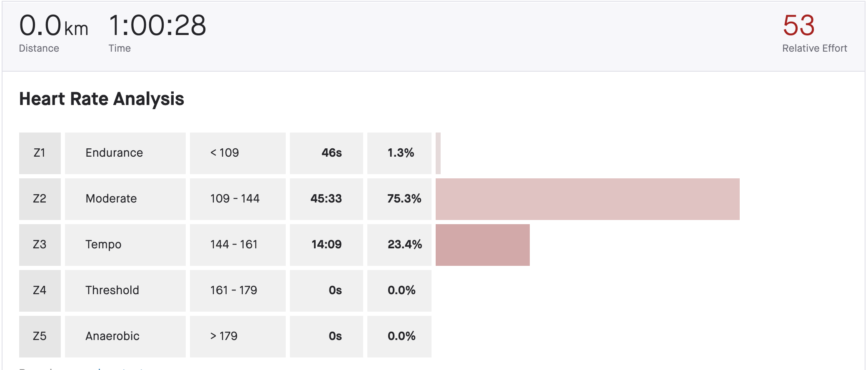Select the 45:33 time in zone
The image size is (868, 370).
326,199
